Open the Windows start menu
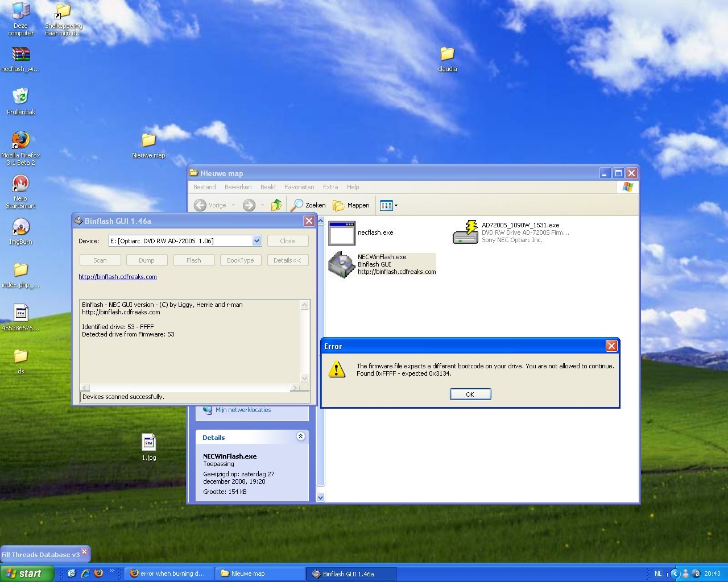The width and height of the screenshot is (728, 582). click(27, 573)
